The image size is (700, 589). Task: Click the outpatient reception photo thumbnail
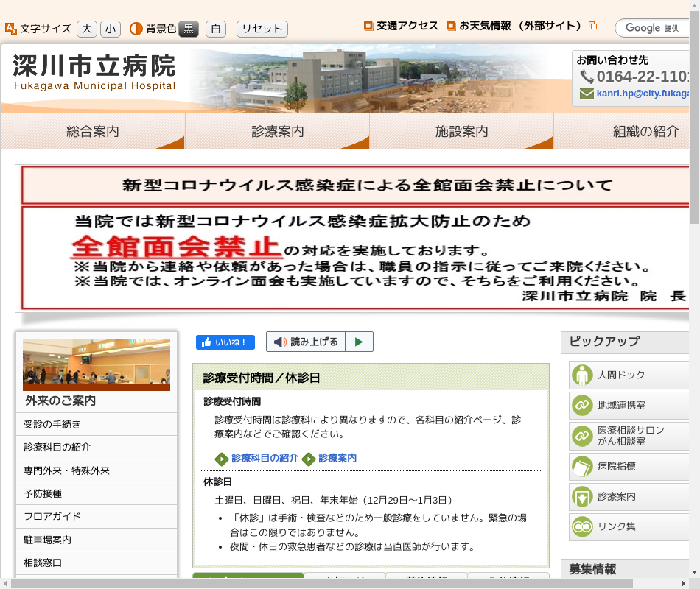(x=97, y=365)
